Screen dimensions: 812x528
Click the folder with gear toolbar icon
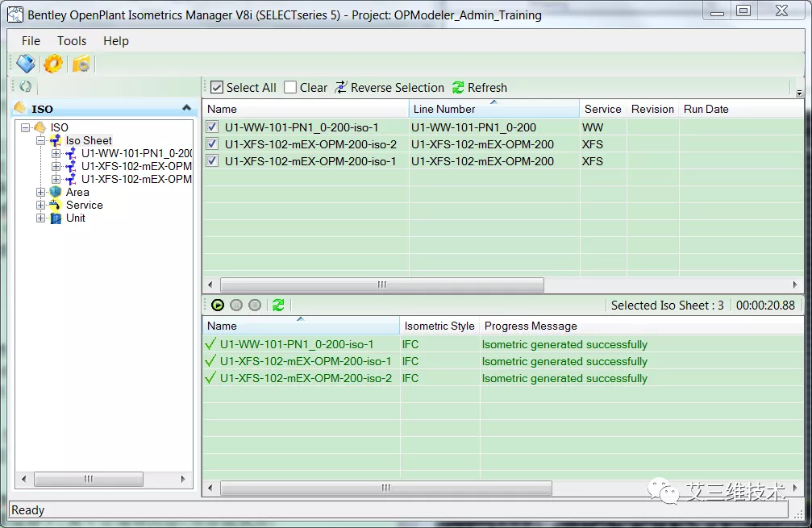click(x=81, y=64)
